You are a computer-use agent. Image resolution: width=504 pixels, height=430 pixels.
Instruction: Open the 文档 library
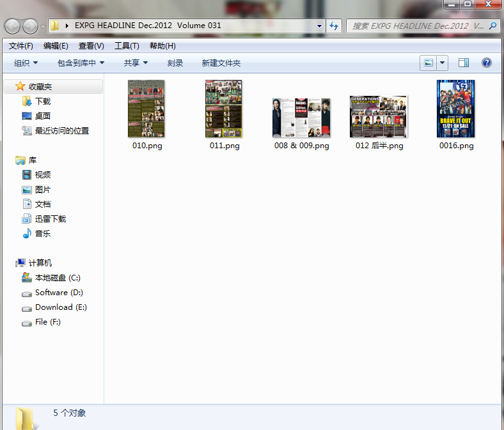tap(43, 204)
